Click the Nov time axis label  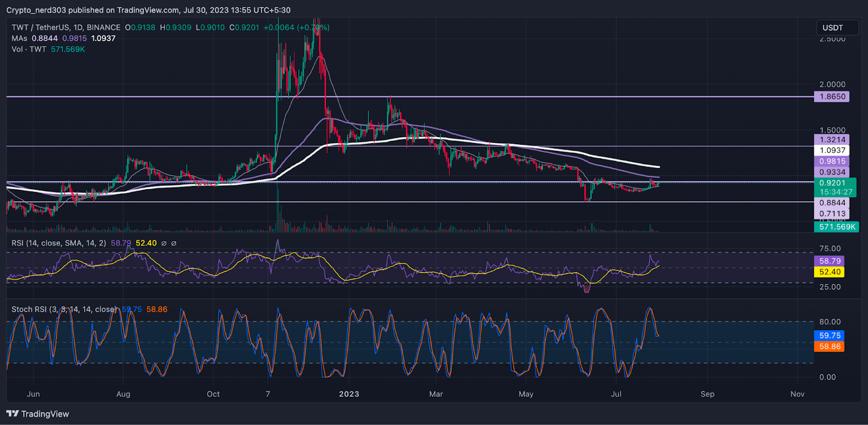pos(797,394)
